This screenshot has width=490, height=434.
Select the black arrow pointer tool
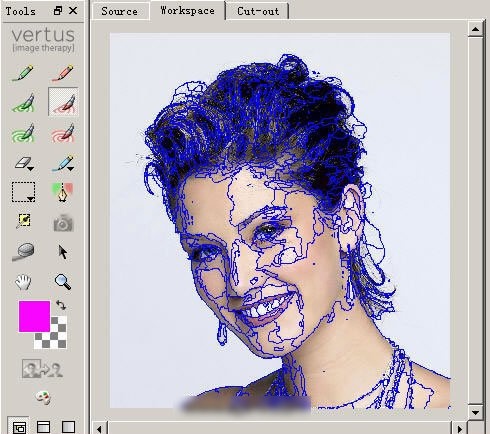point(62,252)
